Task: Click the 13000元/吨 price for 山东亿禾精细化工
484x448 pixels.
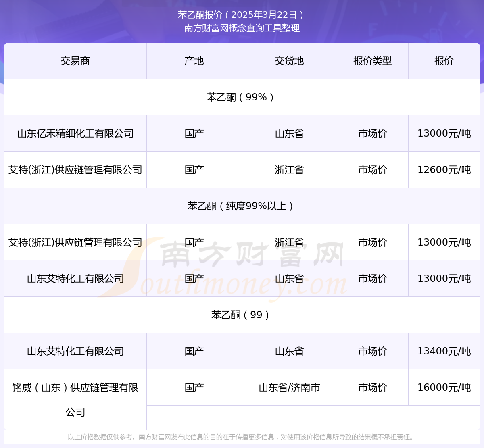Action: coord(444,133)
